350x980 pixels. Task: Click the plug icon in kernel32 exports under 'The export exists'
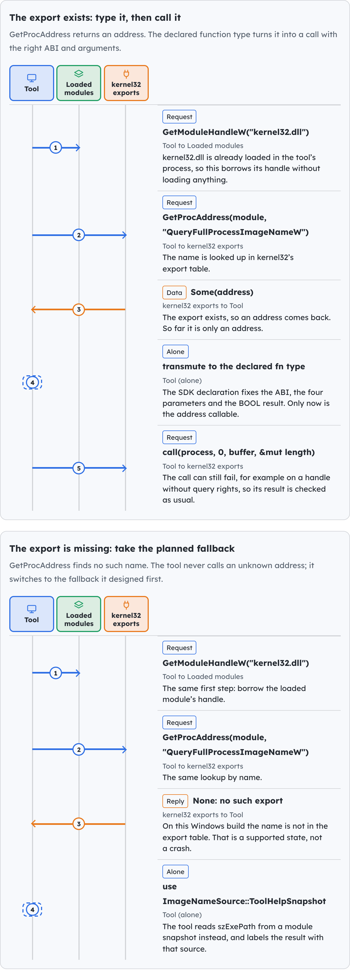(x=126, y=74)
